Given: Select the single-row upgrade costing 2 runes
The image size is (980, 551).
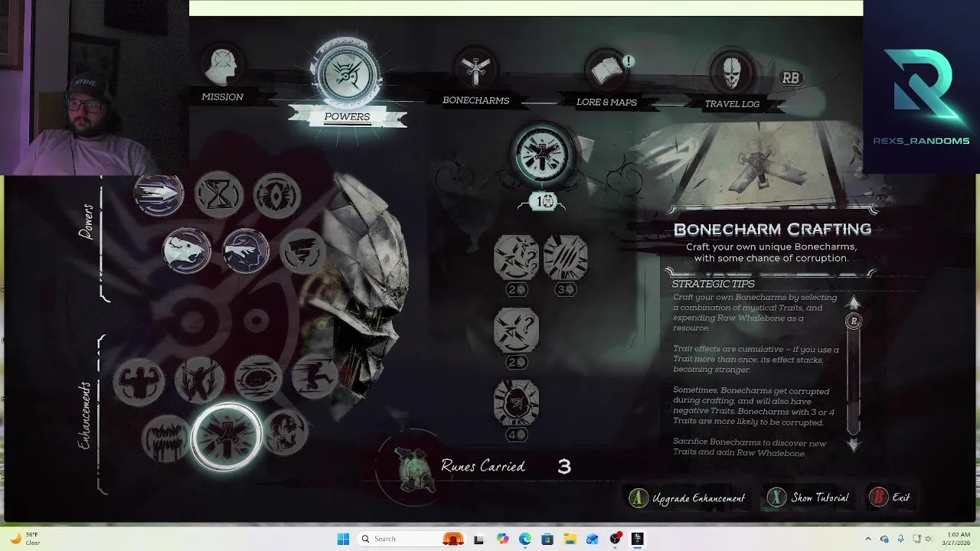Looking at the screenshot, I should coord(516,330).
